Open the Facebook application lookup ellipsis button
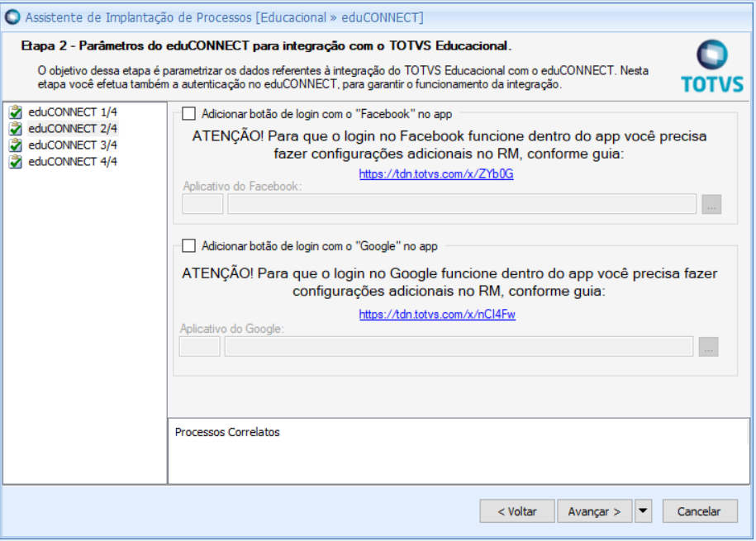The width and height of the screenshot is (756, 541). point(711,205)
